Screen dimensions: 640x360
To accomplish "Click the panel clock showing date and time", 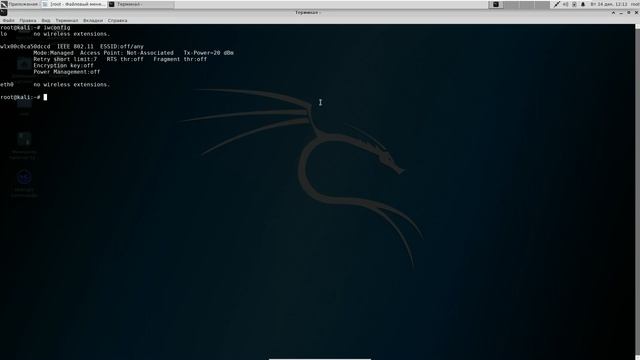I will click(x=609, y=4).
